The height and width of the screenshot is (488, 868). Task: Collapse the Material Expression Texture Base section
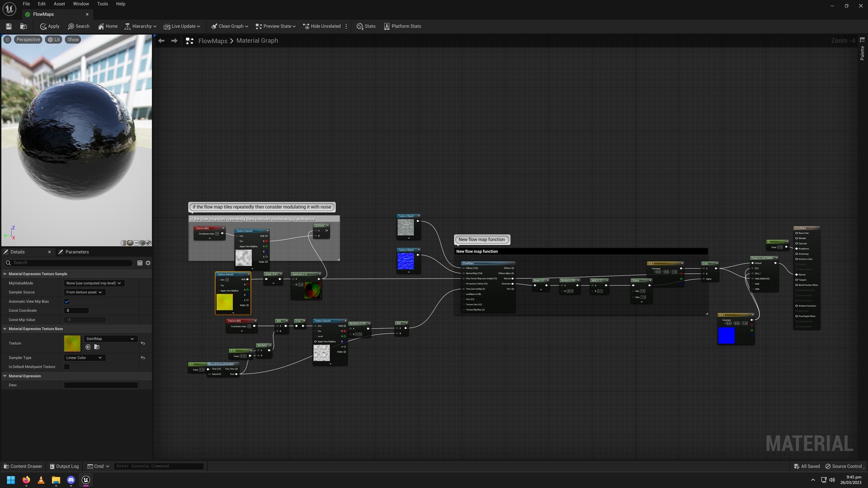[x=5, y=328]
